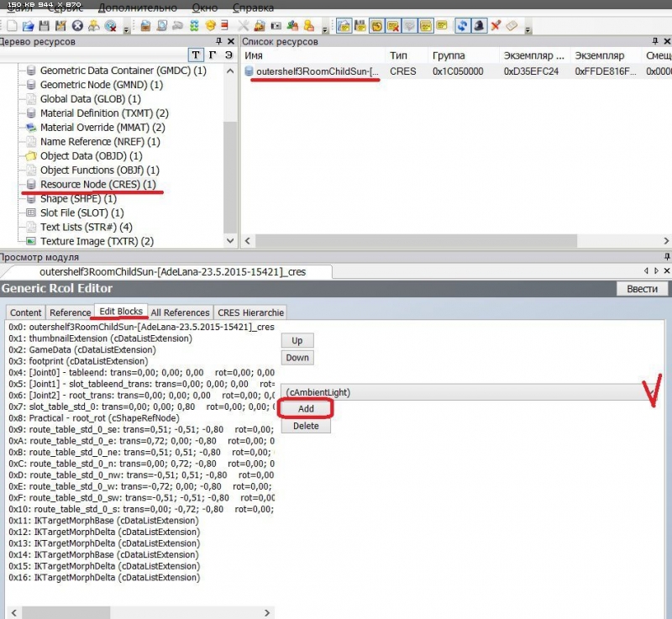Viewport: 672px width, 619px height.
Task: Click the Open package folder icon
Action: [x=26, y=26]
